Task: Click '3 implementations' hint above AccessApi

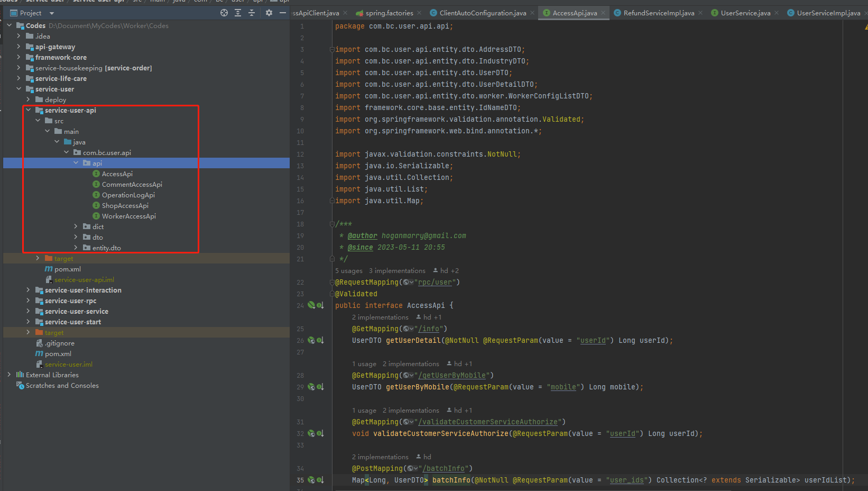Action: coord(397,271)
